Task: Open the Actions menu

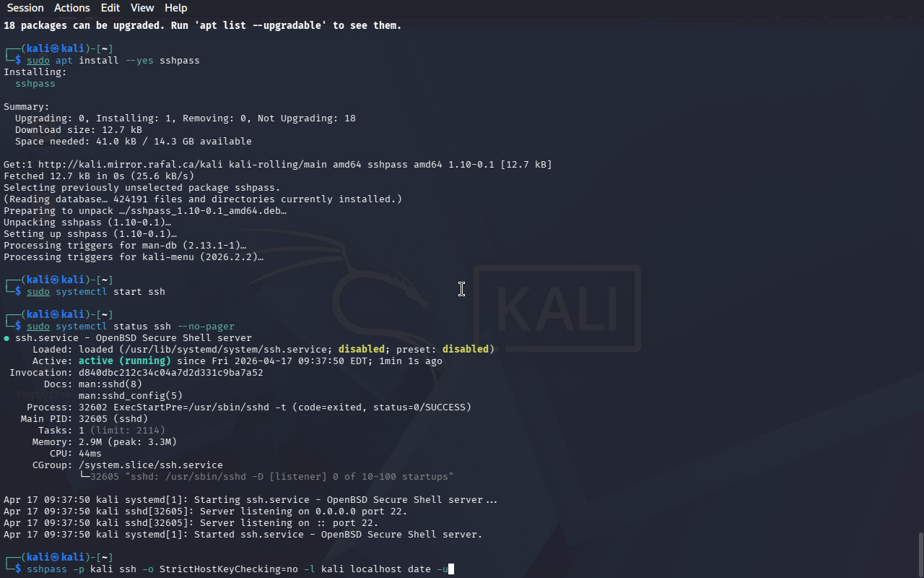Action: pos(72,8)
